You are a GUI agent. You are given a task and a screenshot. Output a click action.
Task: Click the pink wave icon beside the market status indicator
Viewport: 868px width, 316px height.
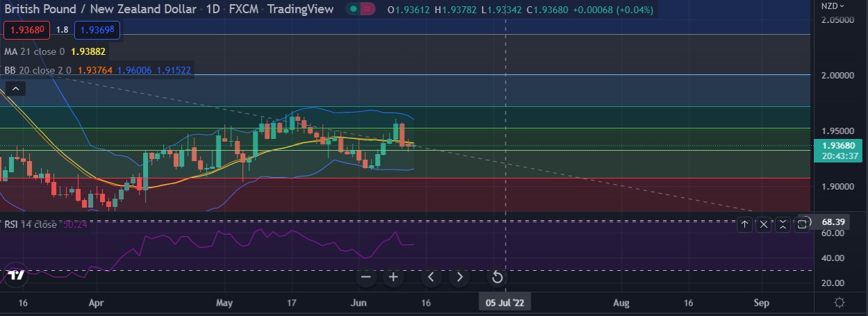click(x=369, y=9)
